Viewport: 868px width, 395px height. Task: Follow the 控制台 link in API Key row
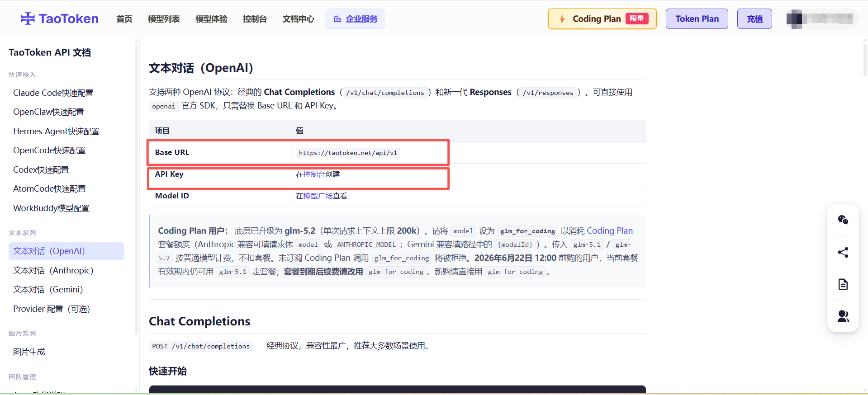314,174
